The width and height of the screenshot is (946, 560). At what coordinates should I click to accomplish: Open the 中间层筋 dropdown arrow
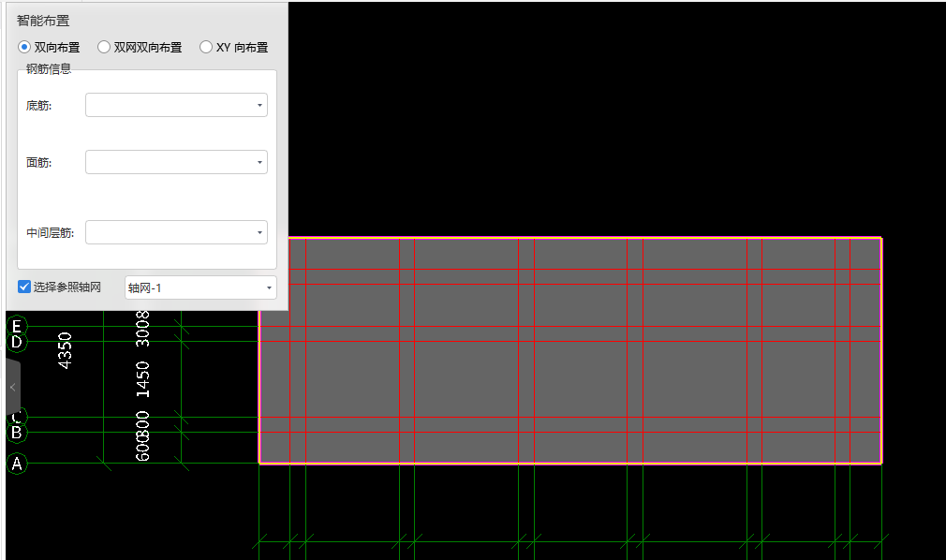click(260, 232)
